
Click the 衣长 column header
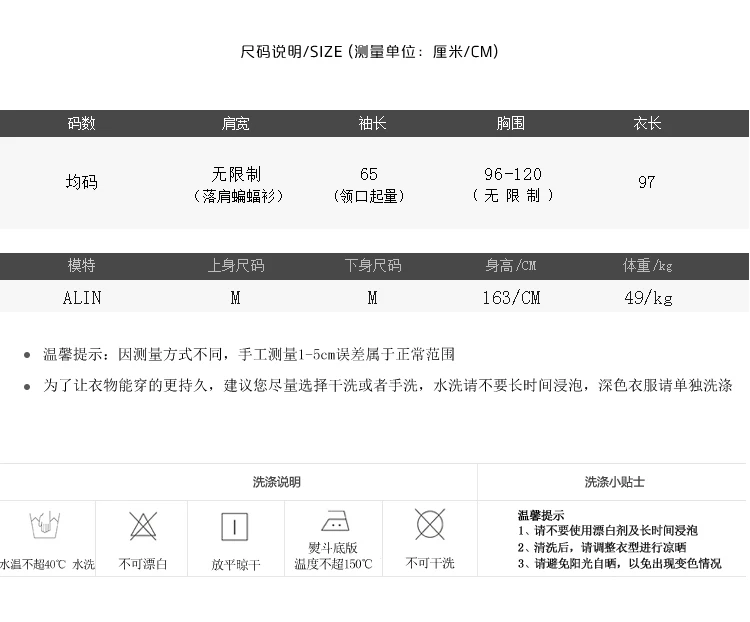647,123
